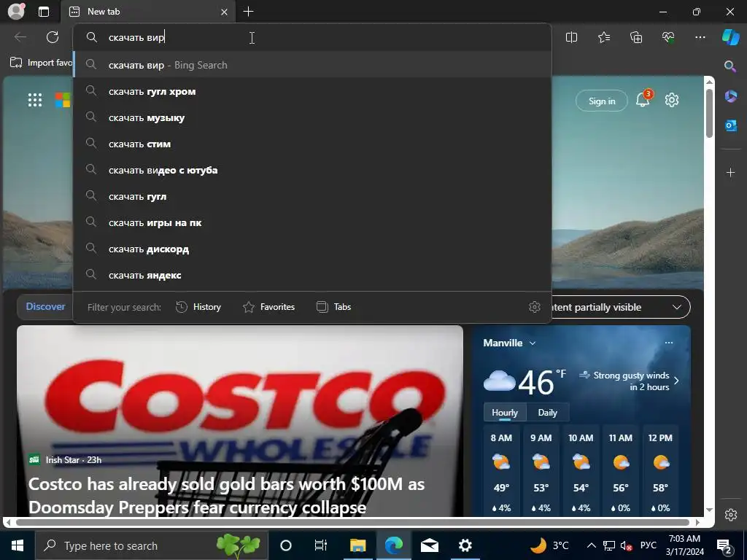Click the browser refresh icon
747x560 pixels.
[x=53, y=37]
